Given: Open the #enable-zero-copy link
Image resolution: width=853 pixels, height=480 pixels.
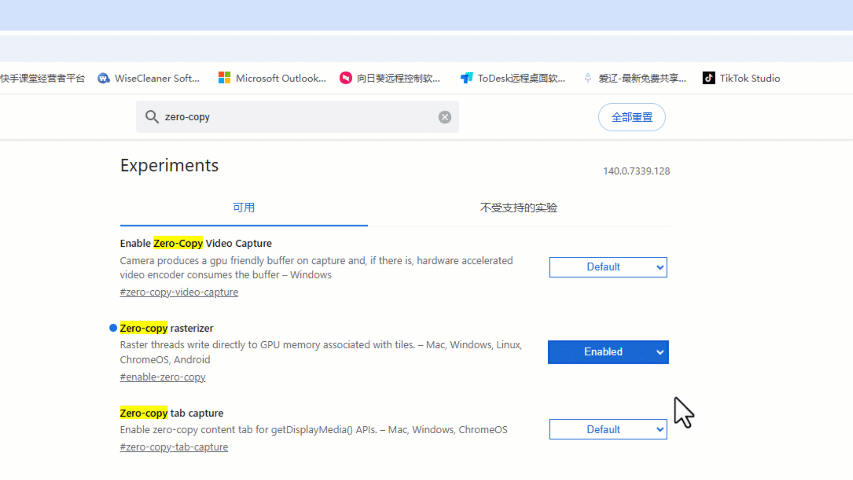Looking at the screenshot, I should coord(163,377).
